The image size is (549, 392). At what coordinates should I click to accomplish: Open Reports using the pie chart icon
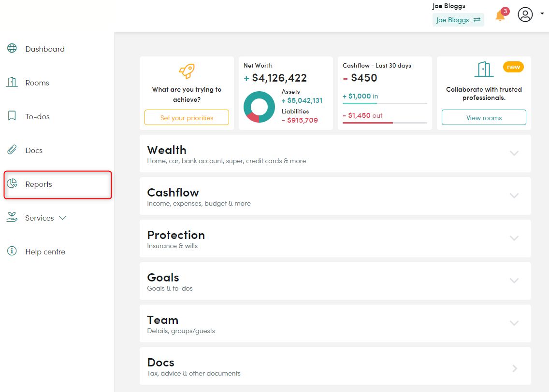(x=11, y=184)
